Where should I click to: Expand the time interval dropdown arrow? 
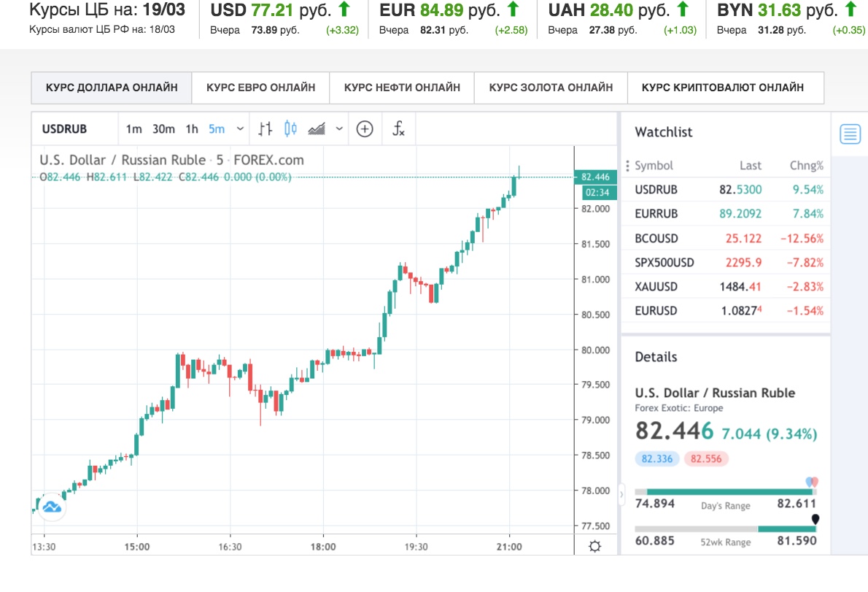click(x=240, y=128)
